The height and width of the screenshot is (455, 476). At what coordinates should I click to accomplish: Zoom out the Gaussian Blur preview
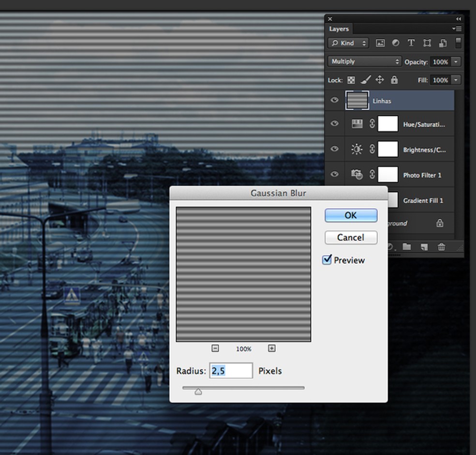point(215,349)
